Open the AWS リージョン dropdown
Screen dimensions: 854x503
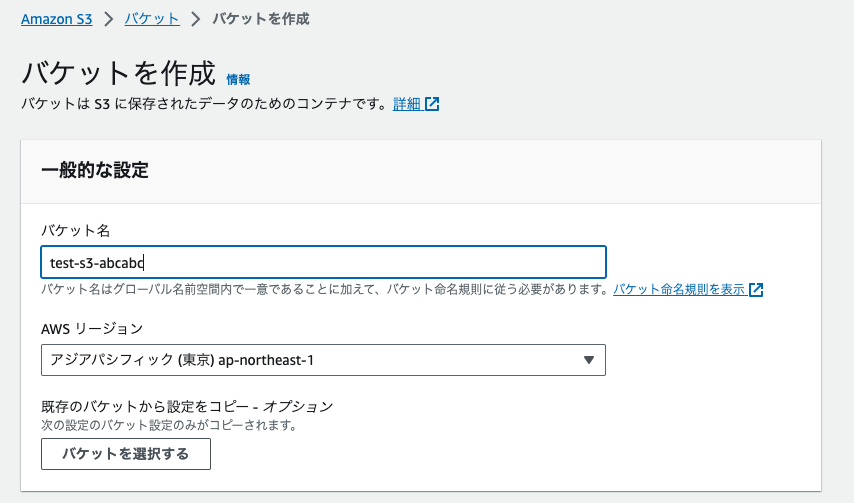click(x=324, y=360)
